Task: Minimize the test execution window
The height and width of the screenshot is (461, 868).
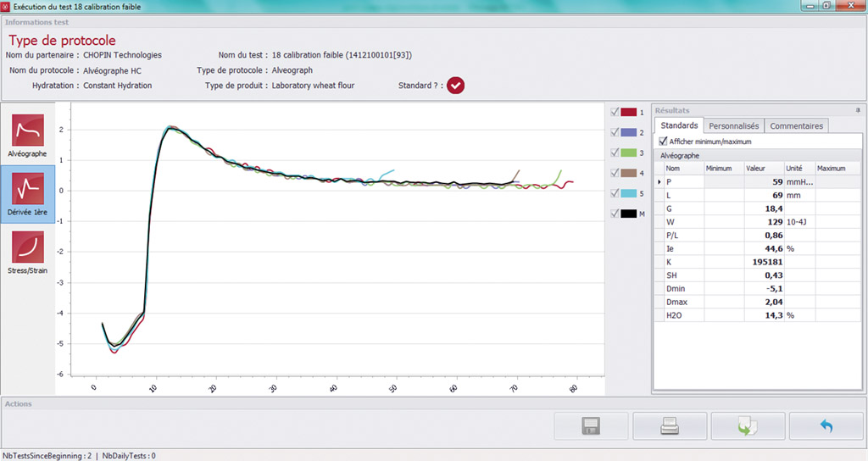Action: pos(810,6)
